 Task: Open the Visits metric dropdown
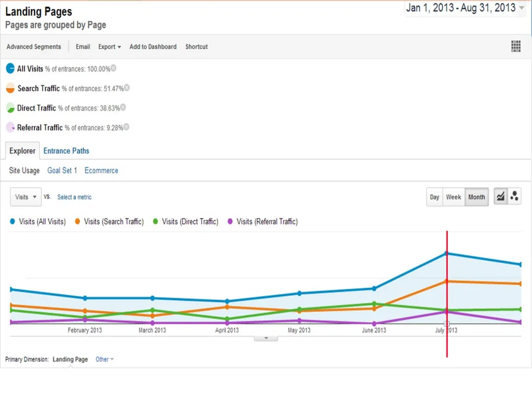pyautogui.click(x=26, y=197)
